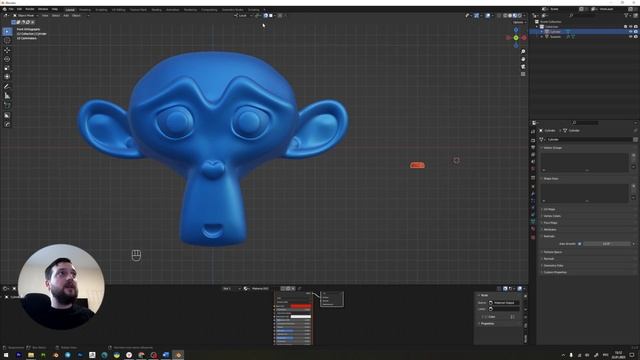This screenshot has width=640, height=360.
Task: Open the Render properties tab
Action: coord(533,140)
